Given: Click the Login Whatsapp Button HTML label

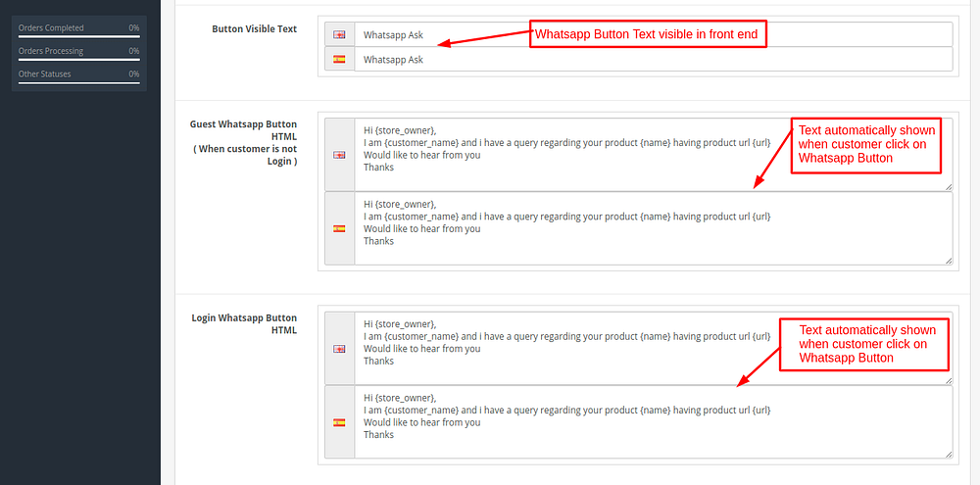Looking at the screenshot, I should pyautogui.click(x=244, y=323).
